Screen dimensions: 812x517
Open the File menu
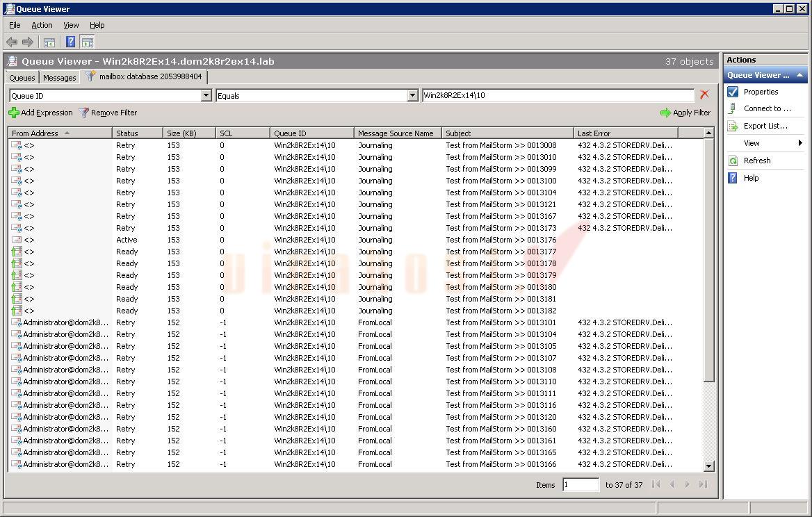click(15, 25)
